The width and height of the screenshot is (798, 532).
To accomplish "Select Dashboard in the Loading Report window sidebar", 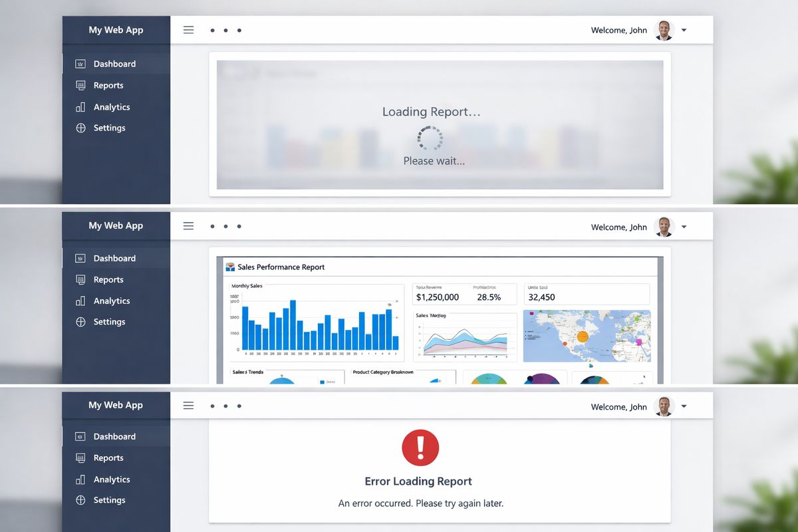I will click(116, 64).
